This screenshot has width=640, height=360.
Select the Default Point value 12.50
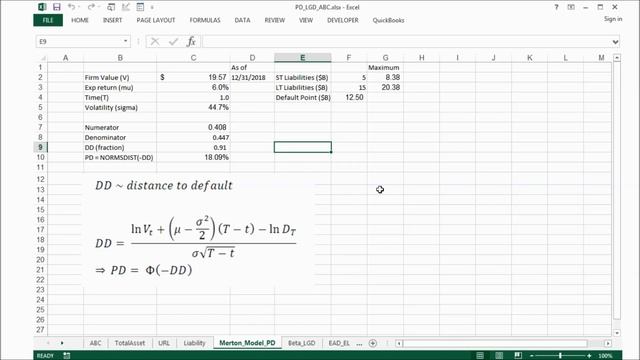(349, 97)
